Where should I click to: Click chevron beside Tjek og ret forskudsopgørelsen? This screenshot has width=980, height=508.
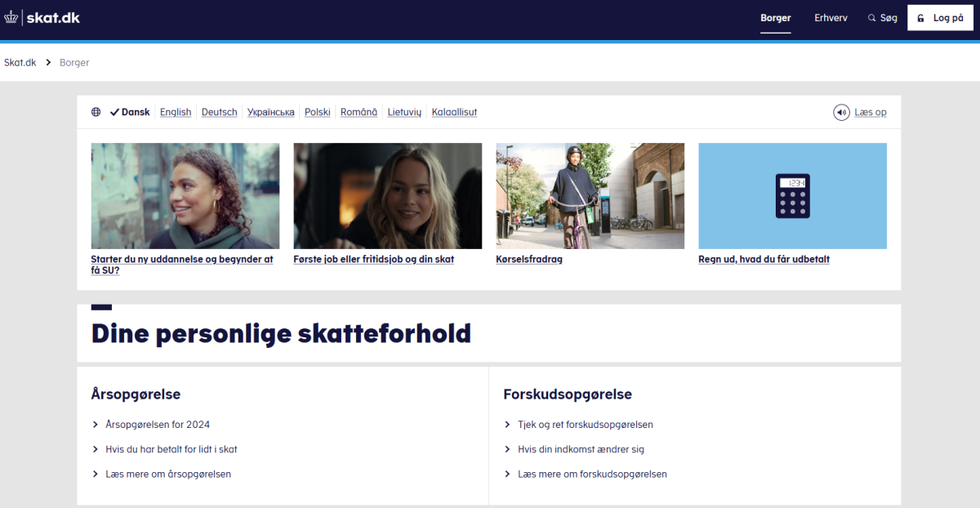pos(508,425)
